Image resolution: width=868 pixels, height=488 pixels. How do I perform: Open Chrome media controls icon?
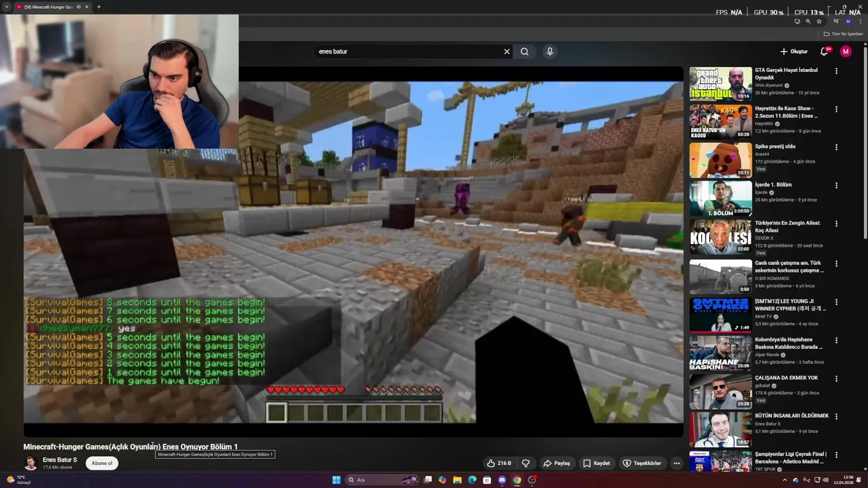(835, 22)
